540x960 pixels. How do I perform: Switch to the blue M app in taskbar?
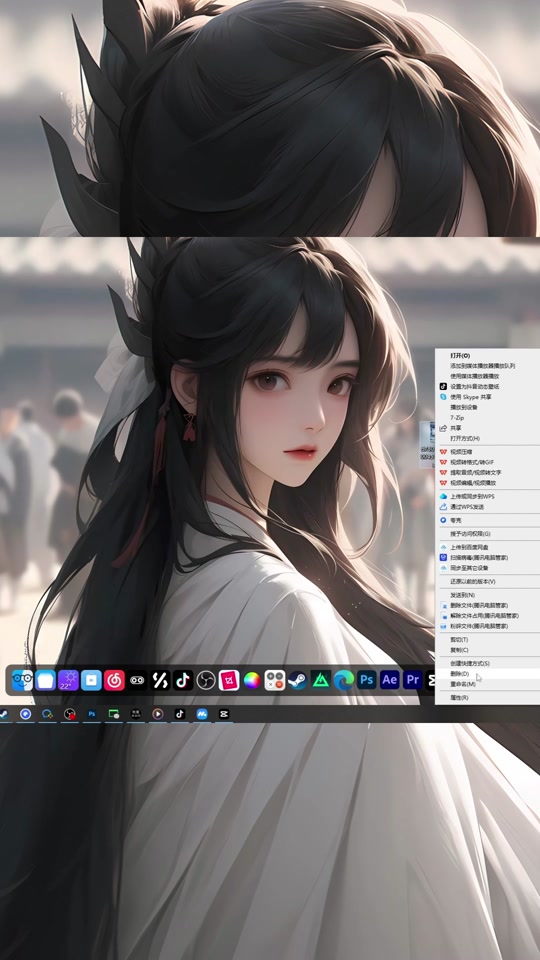[x=201, y=714]
